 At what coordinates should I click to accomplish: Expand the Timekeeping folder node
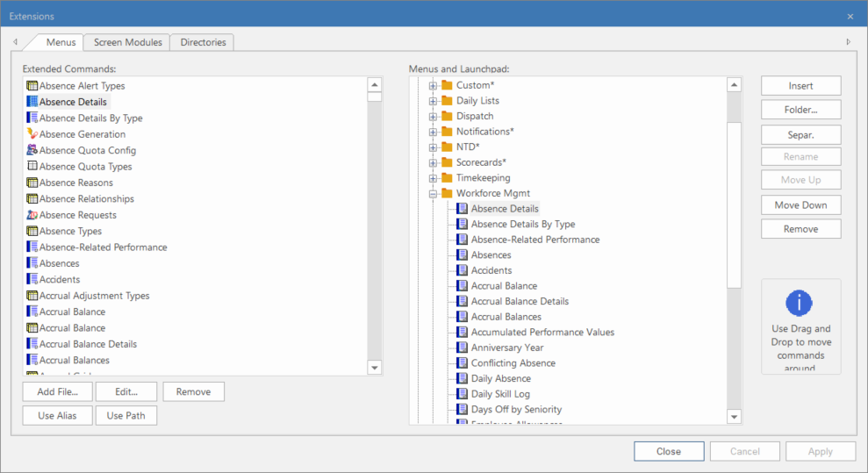pyautogui.click(x=433, y=179)
